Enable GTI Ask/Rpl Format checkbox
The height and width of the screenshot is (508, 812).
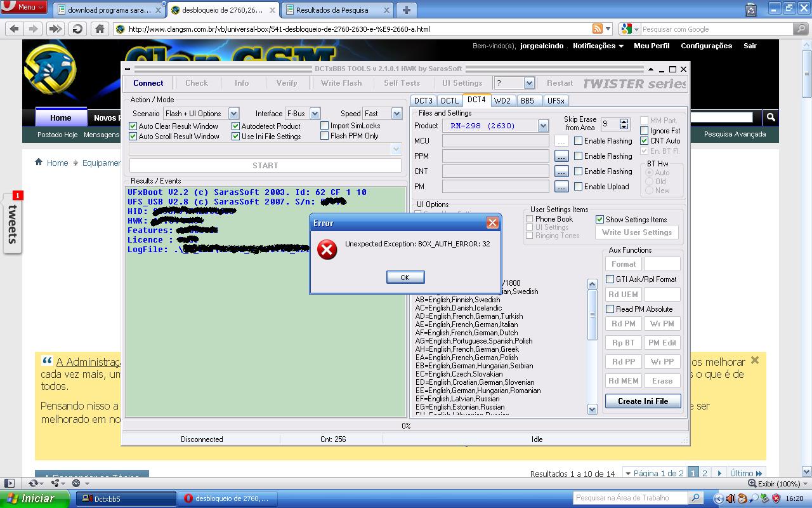tap(610, 279)
